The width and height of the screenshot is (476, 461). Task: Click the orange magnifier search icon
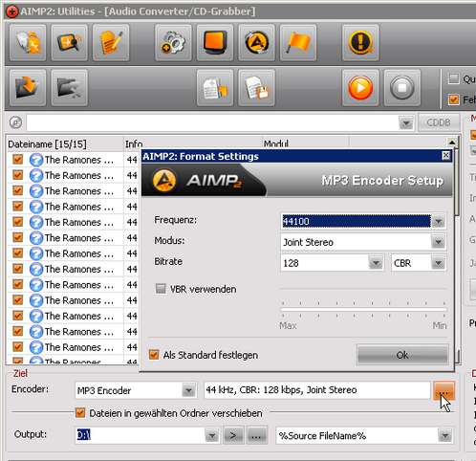pyautogui.click(x=70, y=42)
